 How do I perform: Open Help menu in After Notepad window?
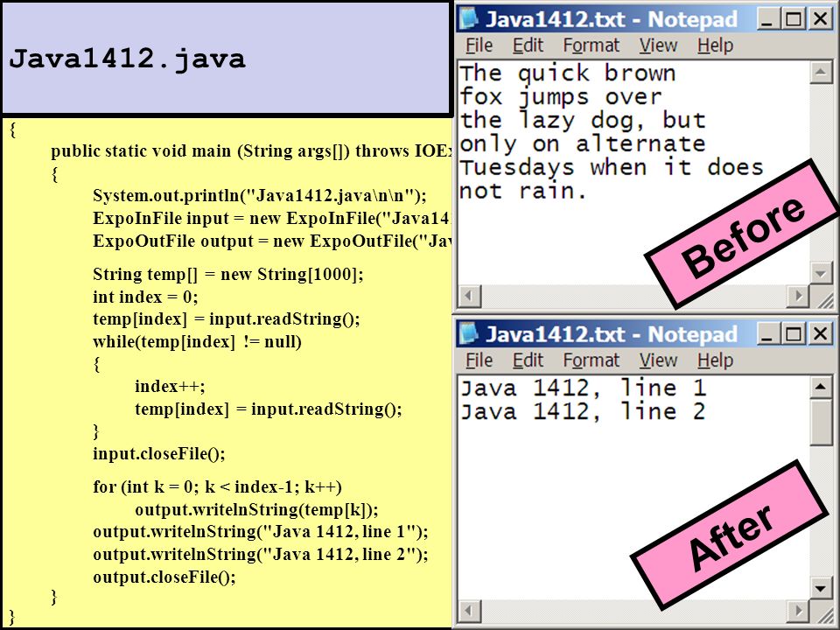715,360
